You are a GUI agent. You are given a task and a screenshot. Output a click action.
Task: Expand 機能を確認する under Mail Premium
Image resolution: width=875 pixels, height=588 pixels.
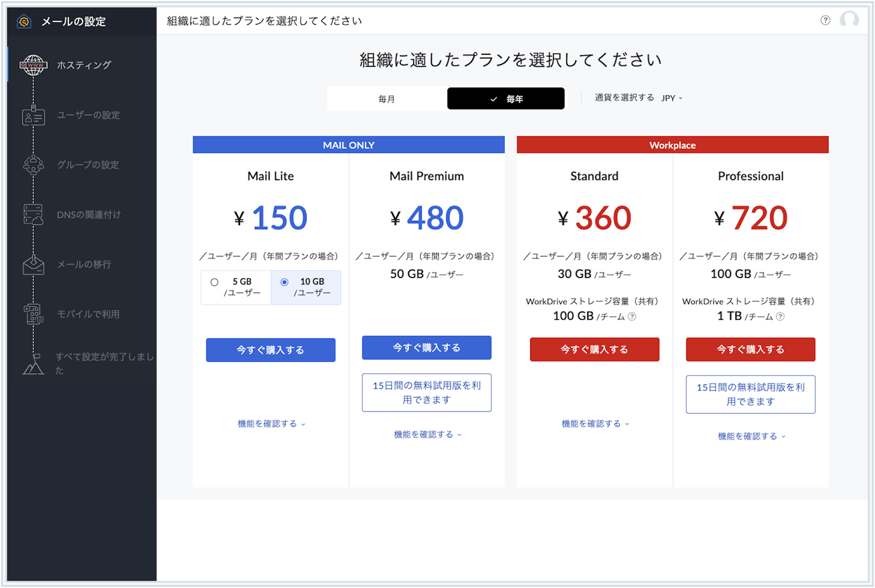point(428,435)
